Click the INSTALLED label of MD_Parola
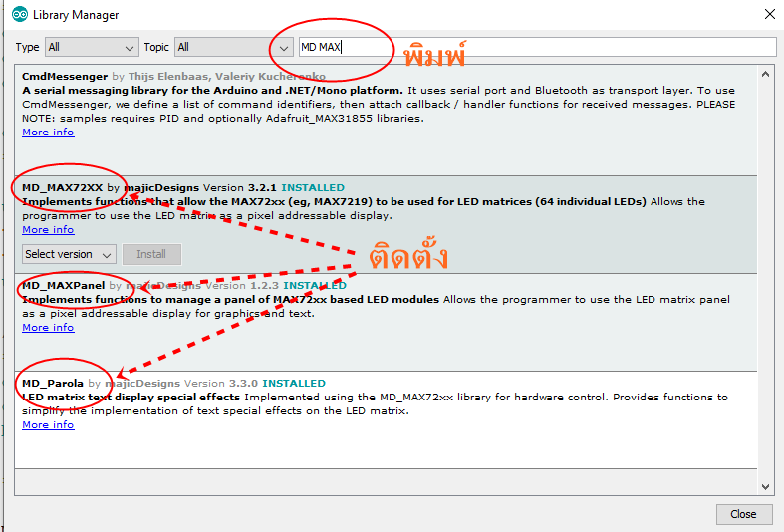 (294, 383)
